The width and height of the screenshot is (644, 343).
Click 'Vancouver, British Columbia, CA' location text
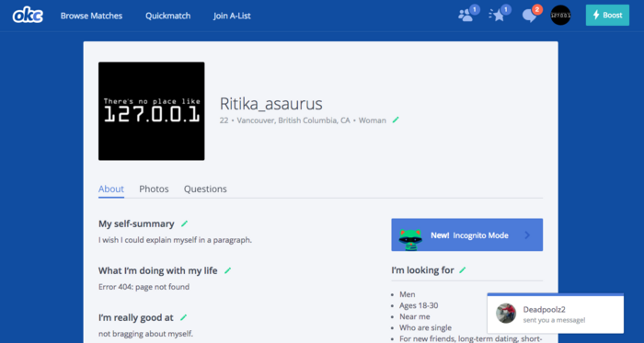tap(293, 120)
